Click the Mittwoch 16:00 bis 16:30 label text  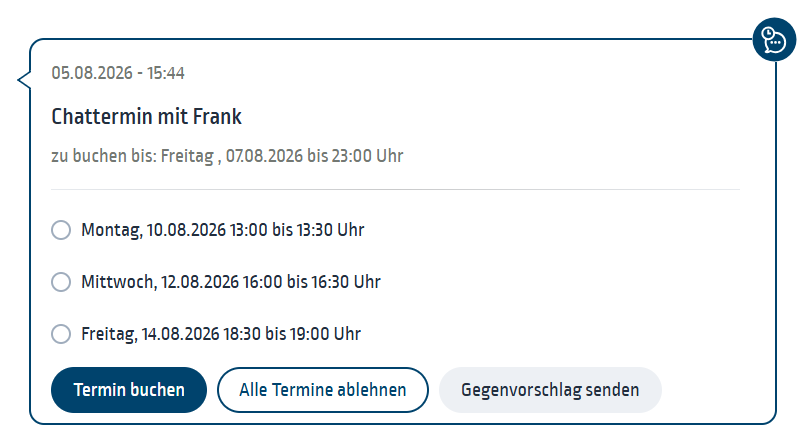tap(231, 282)
